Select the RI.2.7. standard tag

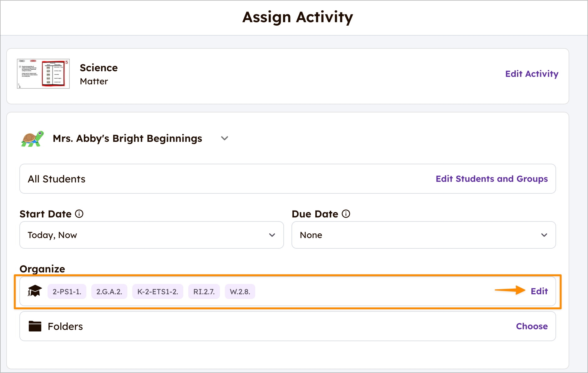click(x=204, y=291)
